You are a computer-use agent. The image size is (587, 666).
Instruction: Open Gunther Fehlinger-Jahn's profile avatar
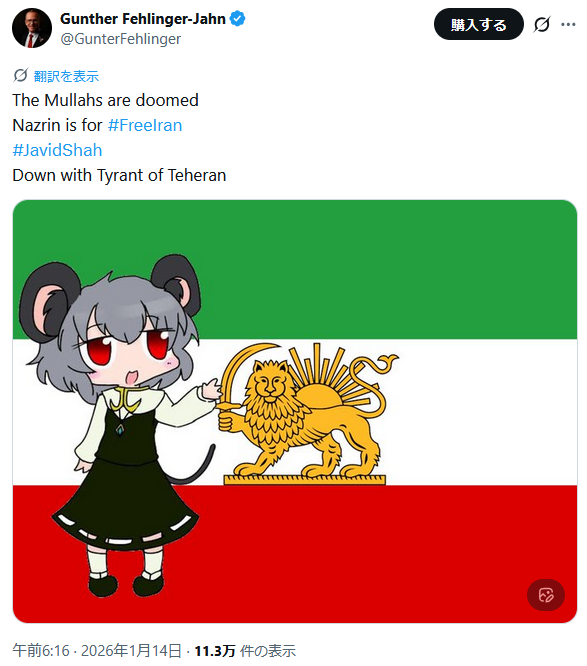click(32, 28)
